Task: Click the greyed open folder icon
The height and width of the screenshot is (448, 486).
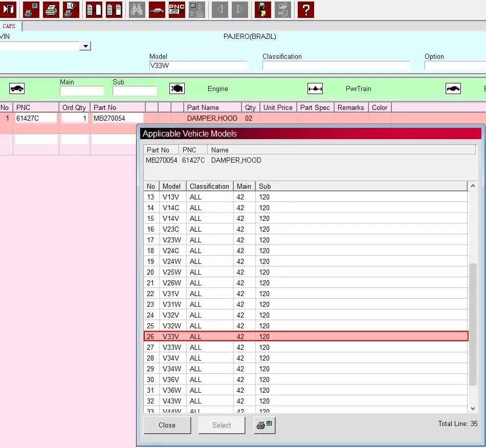Action: (x=283, y=9)
